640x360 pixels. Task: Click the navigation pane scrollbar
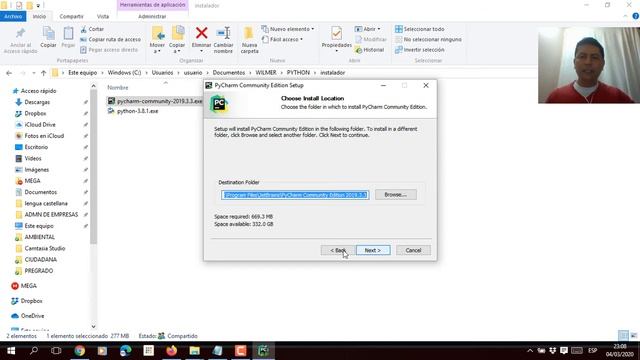pos(93,167)
